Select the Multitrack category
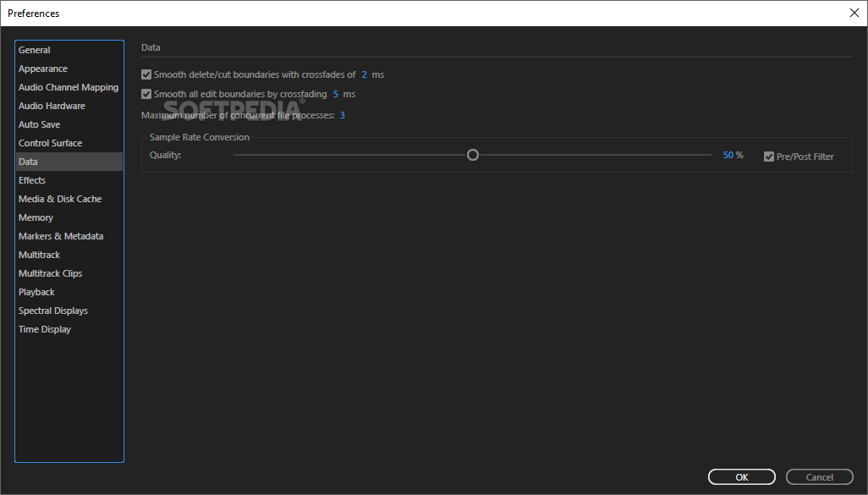 tap(69, 255)
